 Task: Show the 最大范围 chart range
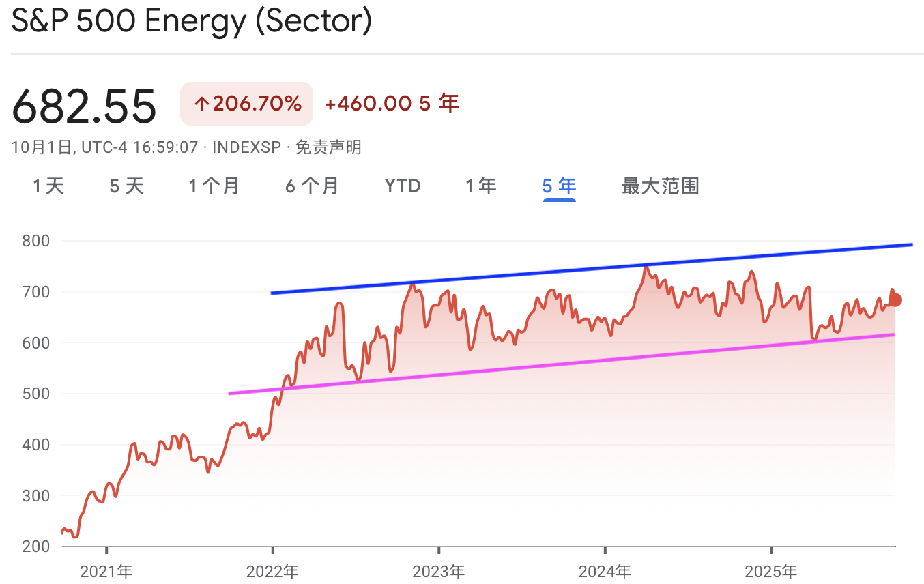[x=661, y=186]
